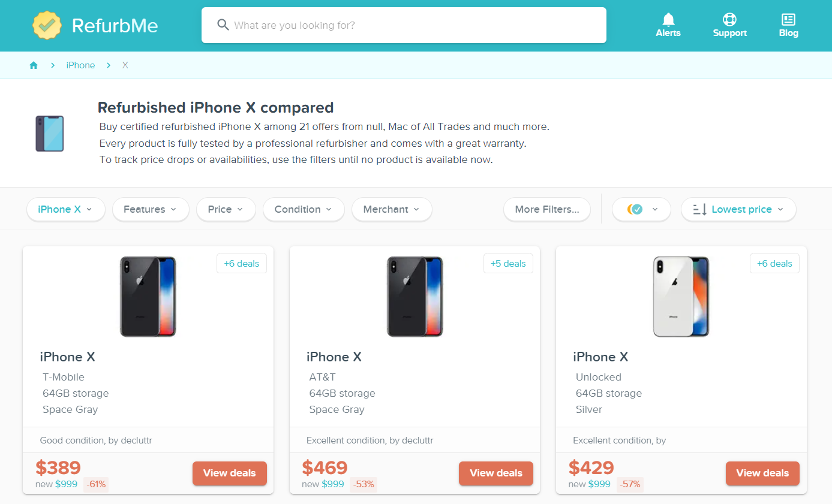The width and height of the screenshot is (832, 504).
Task: View deals for the $389 T-Mobile iPhone X
Action: [229, 473]
